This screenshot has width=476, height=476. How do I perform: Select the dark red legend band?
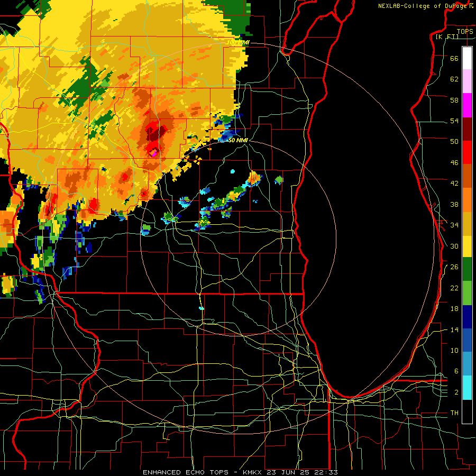point(467,129)
